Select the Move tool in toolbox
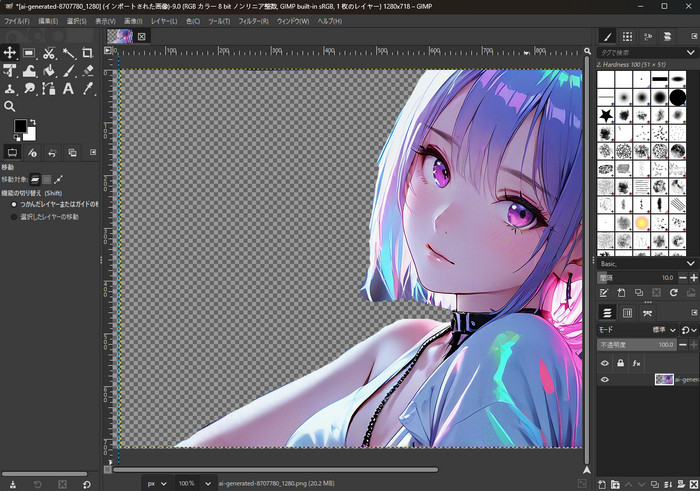700x491 pixels. pyautogui.click(x=10, y=53)
